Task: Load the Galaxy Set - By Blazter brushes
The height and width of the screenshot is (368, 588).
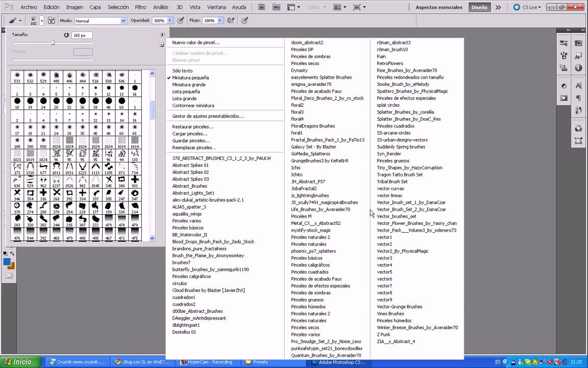Action: click(x=313, y=147)
